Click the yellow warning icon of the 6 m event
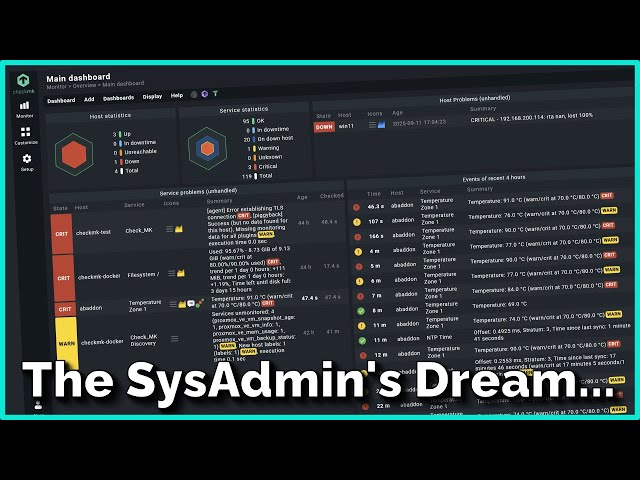Screen dimensions: 640x480 click(360, 282)
